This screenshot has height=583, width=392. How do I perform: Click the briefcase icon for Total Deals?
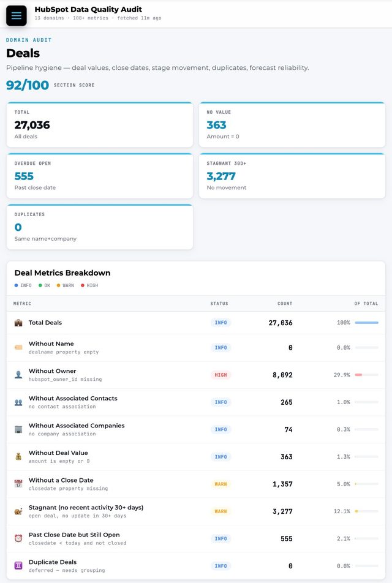click(18, 323)
